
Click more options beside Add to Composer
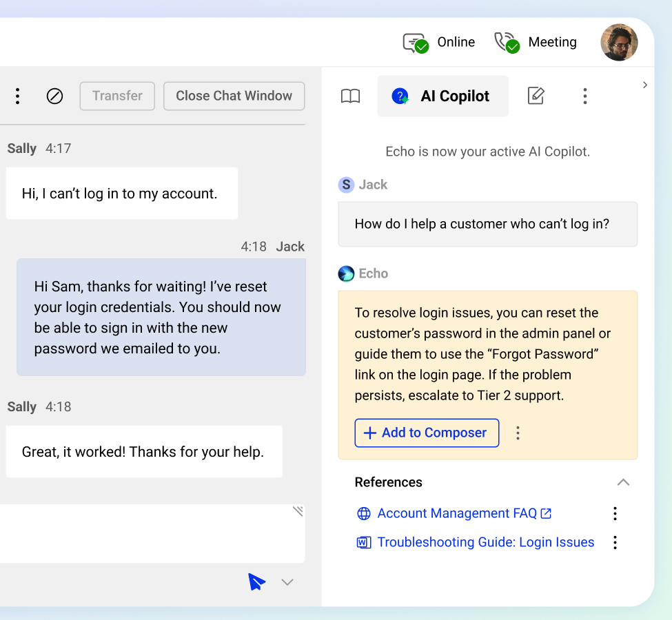coord(518,433)
